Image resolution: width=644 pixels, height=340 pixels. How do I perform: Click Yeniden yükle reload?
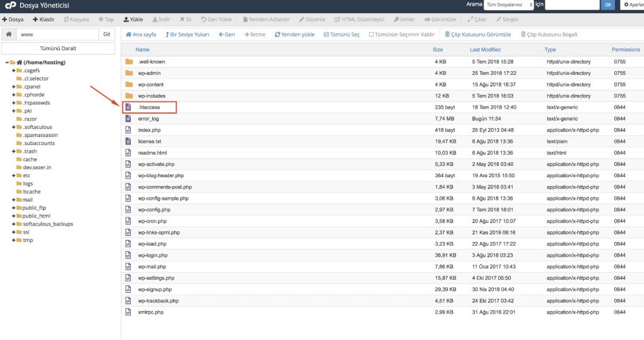pyautogui.click(x=294, y=35)
